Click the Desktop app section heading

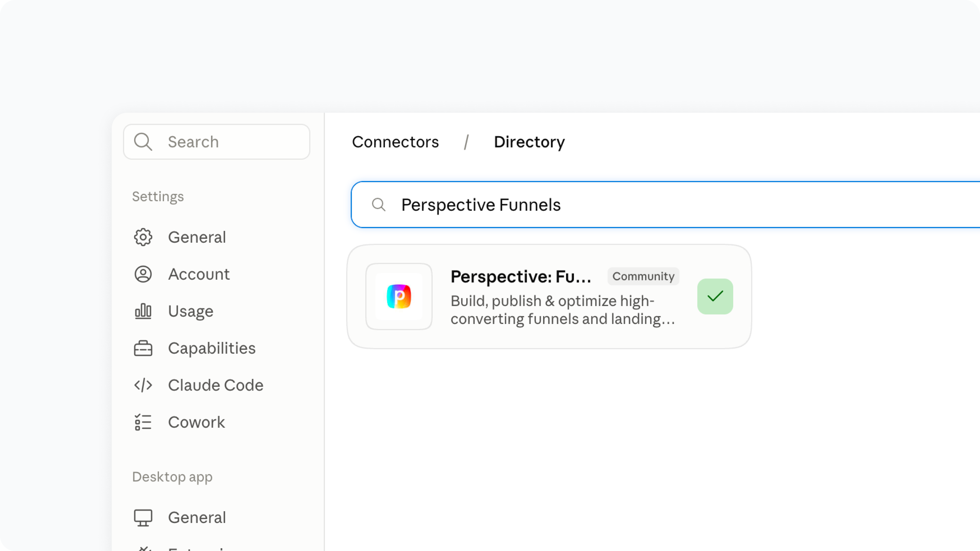point(172,477)
